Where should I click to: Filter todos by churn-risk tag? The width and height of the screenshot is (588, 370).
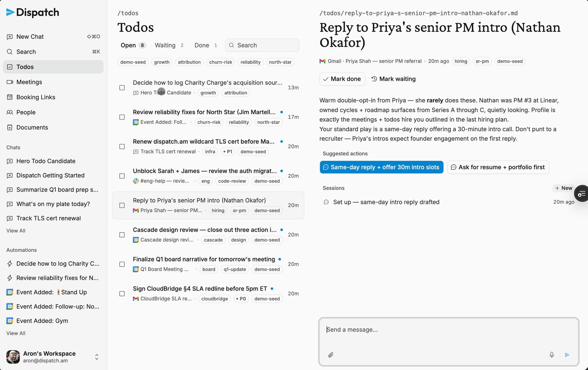(220, 62)
